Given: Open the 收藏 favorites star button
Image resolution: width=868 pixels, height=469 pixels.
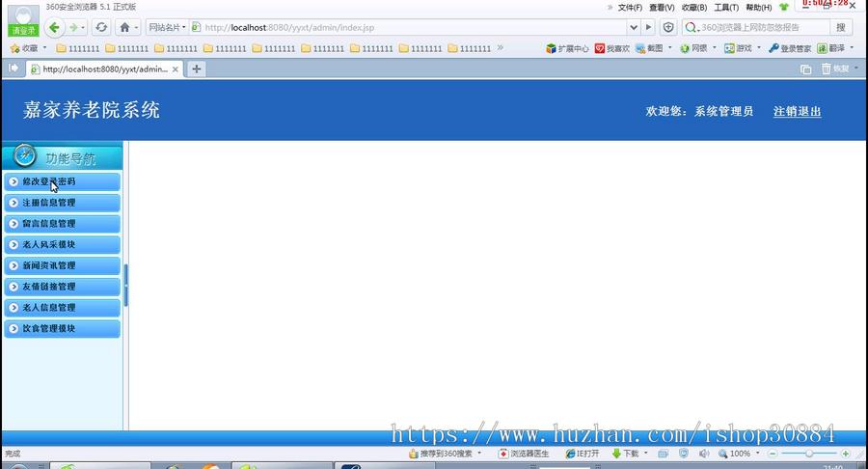Looking at the screenshot, I should pyautogui.click(x=24, y=48).
